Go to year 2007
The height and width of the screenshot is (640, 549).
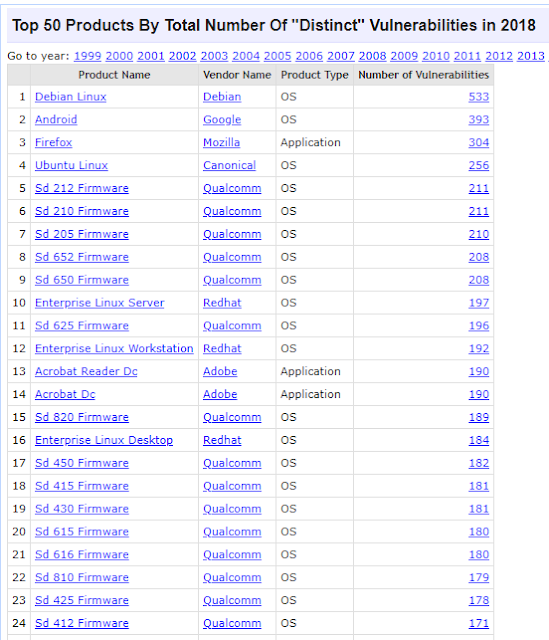[x=341, y=56]
